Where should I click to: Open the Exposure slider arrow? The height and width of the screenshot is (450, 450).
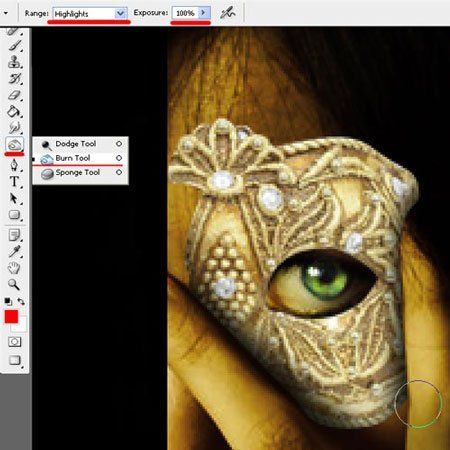(x=203, y=13)
